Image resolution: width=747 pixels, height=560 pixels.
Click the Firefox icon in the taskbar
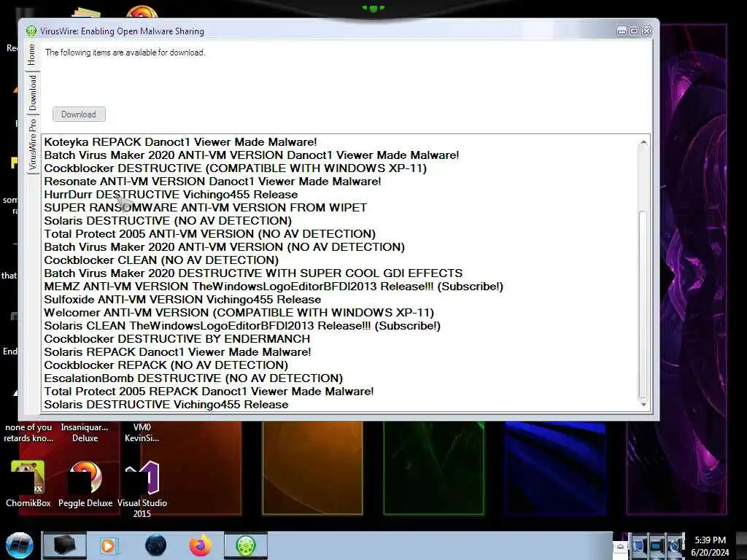201,545
